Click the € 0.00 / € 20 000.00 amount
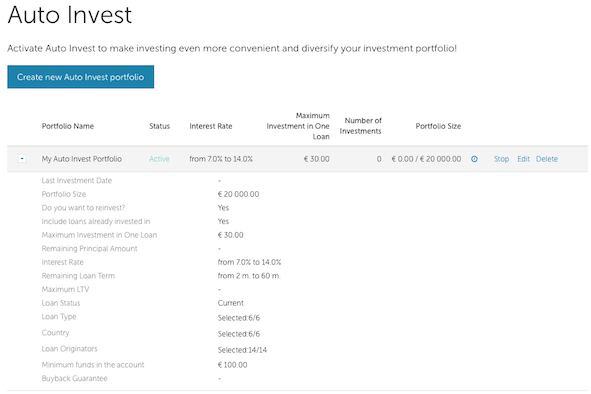Viewport: 591px width, 394px height. pos(426,159)
